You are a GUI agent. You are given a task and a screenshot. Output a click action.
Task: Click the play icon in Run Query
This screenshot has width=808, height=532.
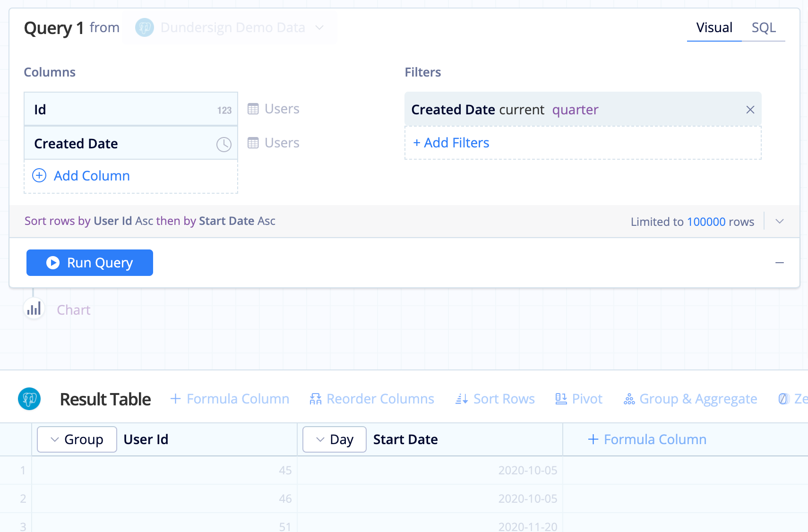[x=53, y=263]
